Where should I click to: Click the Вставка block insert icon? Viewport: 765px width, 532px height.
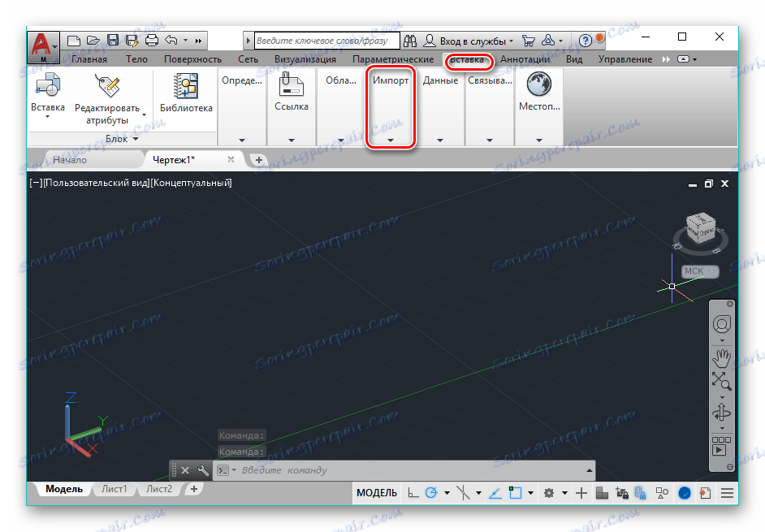[x=48, y=85]
